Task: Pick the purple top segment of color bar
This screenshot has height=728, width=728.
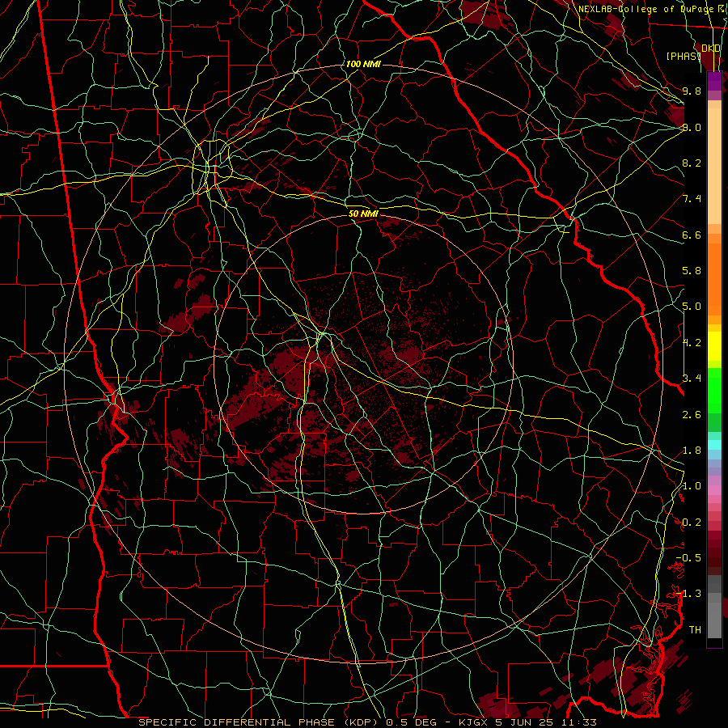Action: (x=714, y=81)
